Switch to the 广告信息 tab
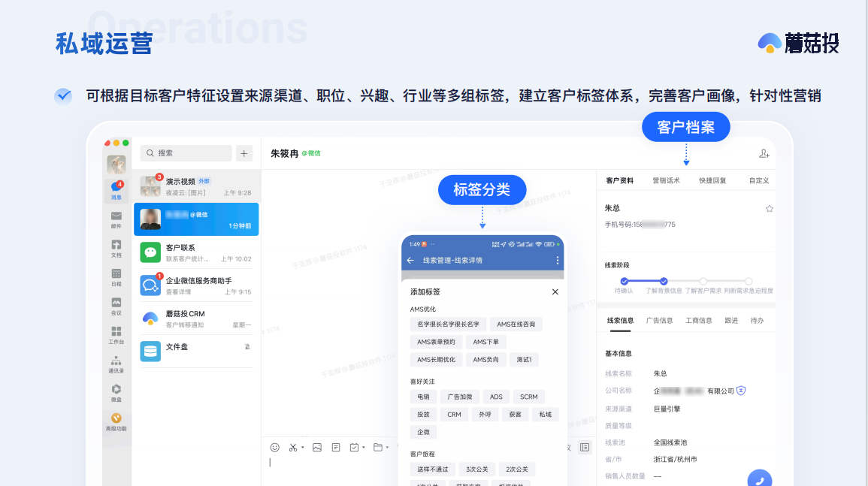868x486 pixels. tap(660, 320)
